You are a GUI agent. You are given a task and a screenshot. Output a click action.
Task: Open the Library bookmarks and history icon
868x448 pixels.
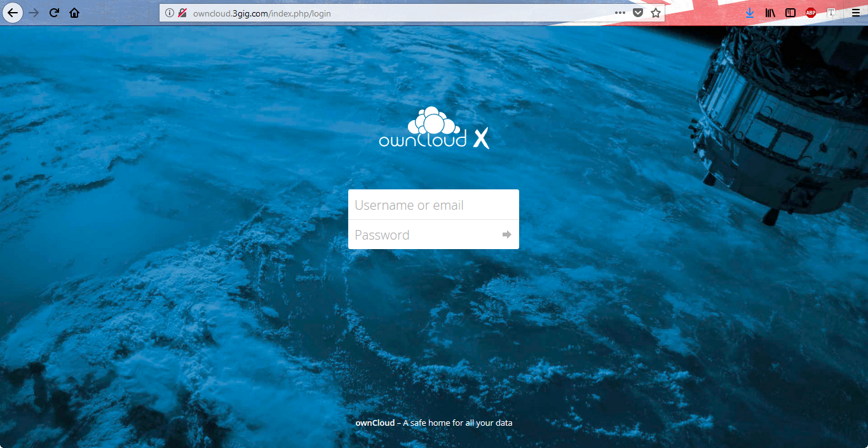770,13
